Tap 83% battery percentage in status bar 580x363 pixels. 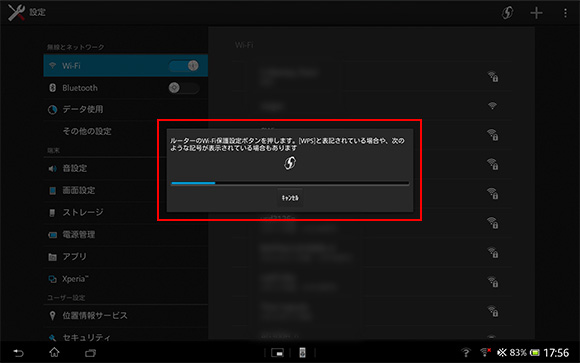518,353
